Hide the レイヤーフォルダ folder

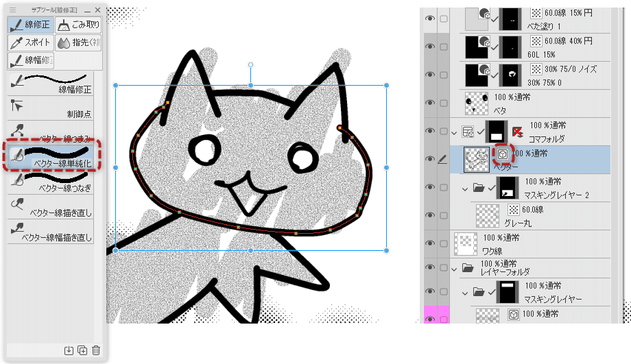point(430,267)
